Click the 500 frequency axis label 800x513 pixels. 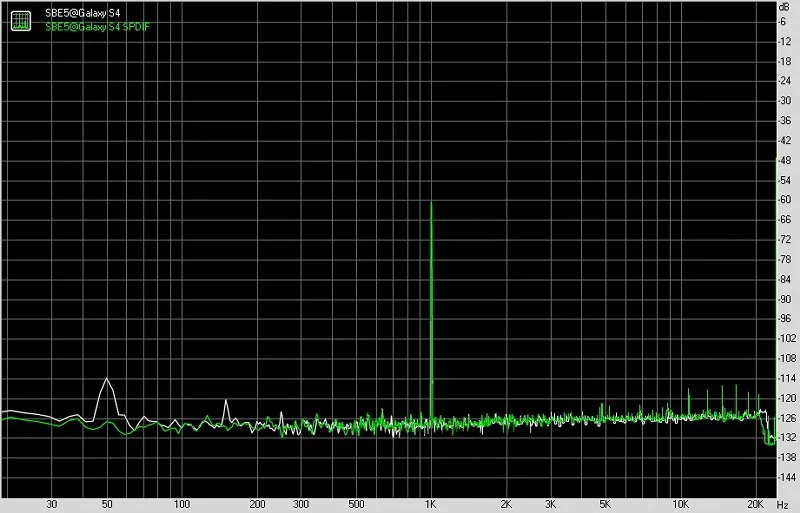coord(356,504)
